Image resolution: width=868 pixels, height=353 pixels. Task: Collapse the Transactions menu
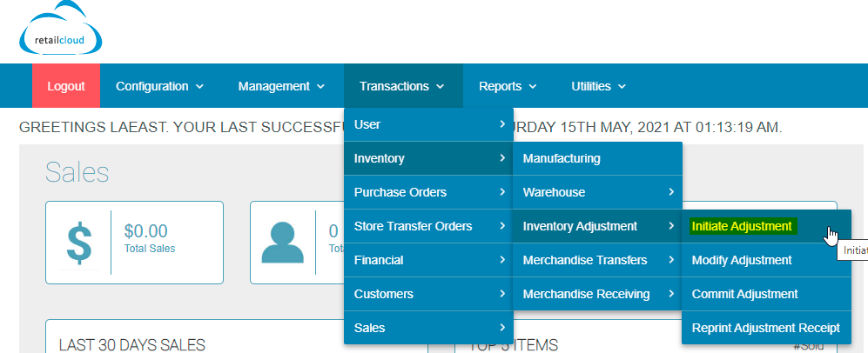[x=402, y=86]
